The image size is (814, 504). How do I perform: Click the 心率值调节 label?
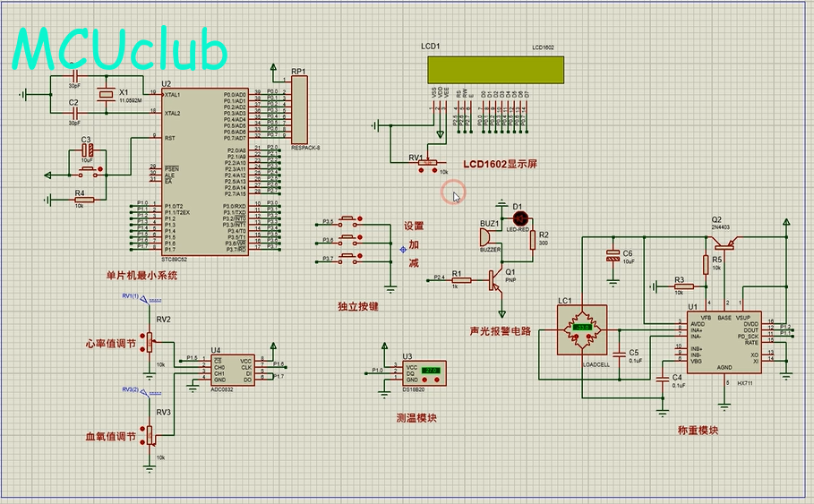pyautogui.click(x=110, y=344)
